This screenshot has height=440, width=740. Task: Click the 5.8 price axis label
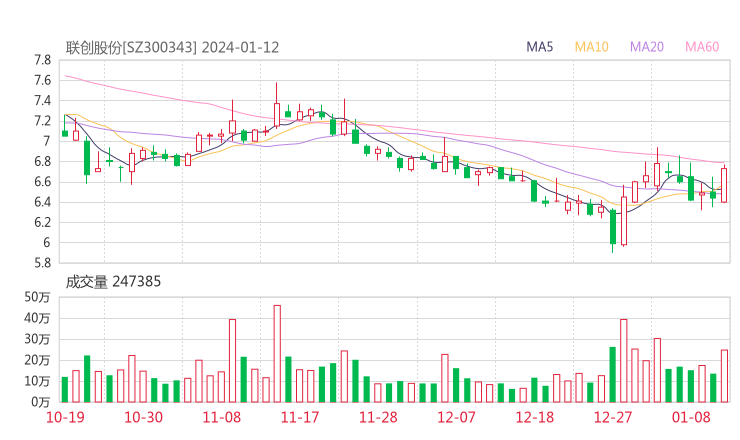click(x=42, y=263)
